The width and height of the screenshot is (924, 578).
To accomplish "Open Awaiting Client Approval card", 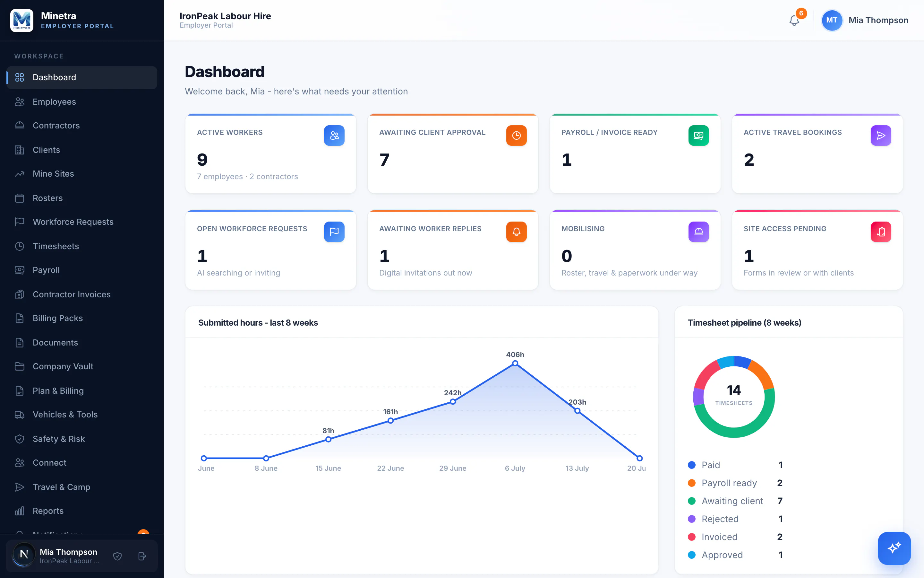I will [x=453, y=154].
